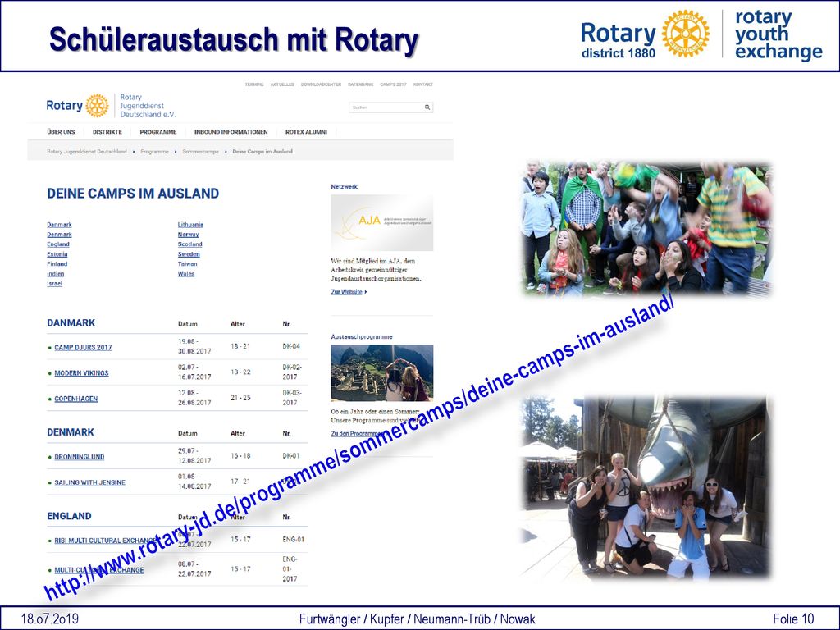
Task: Open the ROTEX ALUMNI menu
Action: pos(306,132)
